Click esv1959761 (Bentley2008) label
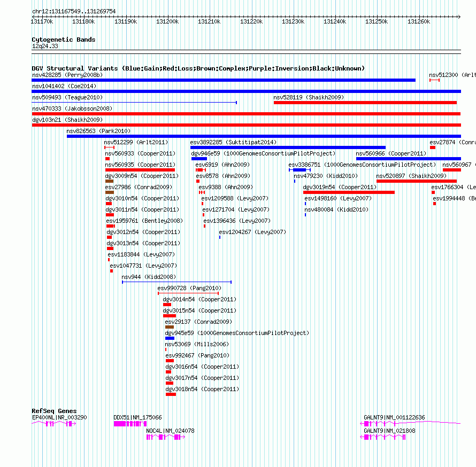The height and width of the screenshot is (467, 476). [x=144, y=221]
